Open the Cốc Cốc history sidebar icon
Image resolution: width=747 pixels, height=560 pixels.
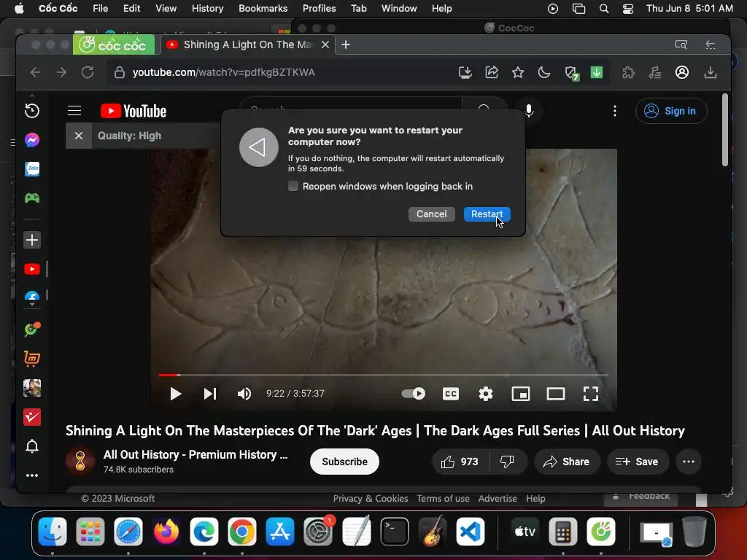tap(32, 111)
